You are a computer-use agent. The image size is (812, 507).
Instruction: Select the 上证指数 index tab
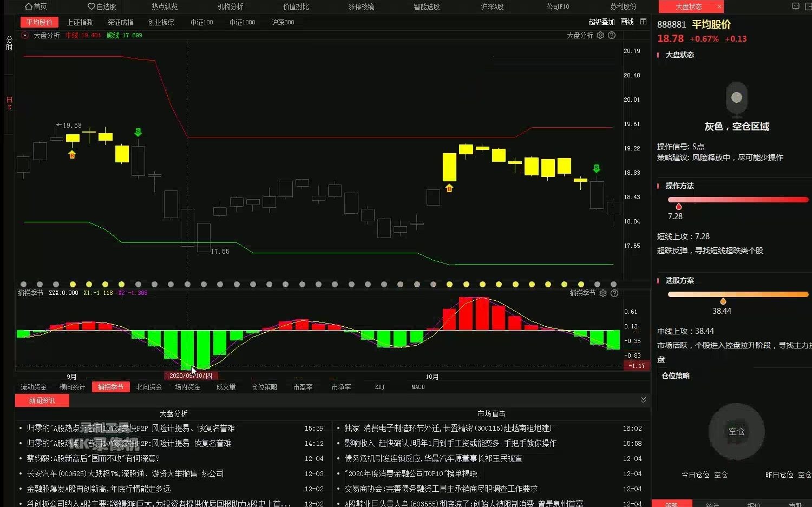pyautogui.click(x=80, y=22)
